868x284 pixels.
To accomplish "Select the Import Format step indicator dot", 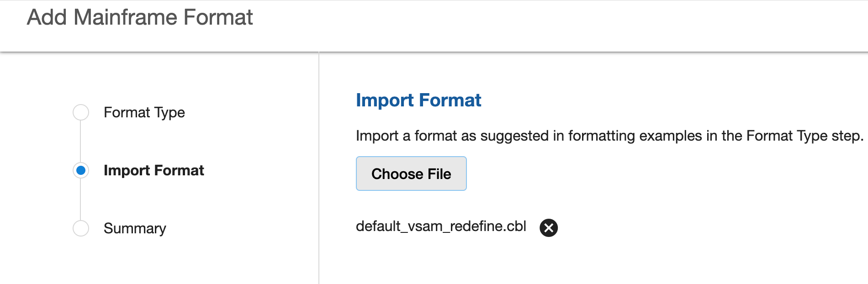I will pos(81,170).
